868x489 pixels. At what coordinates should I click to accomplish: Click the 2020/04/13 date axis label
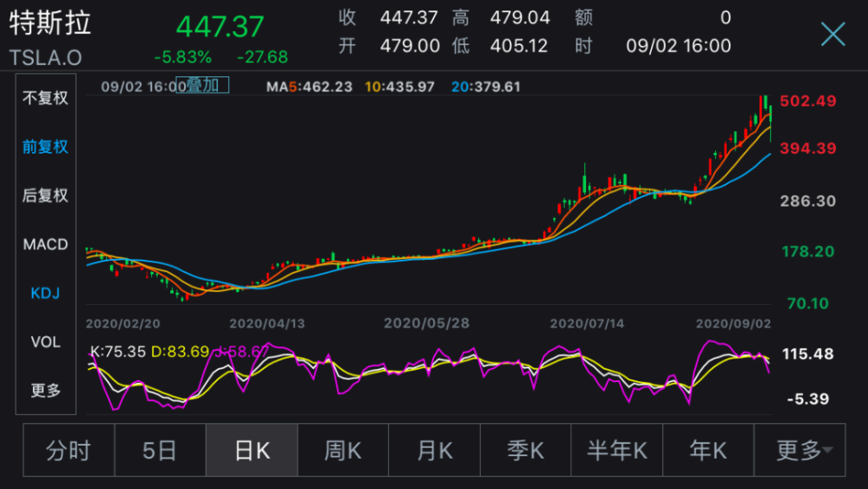266,323
